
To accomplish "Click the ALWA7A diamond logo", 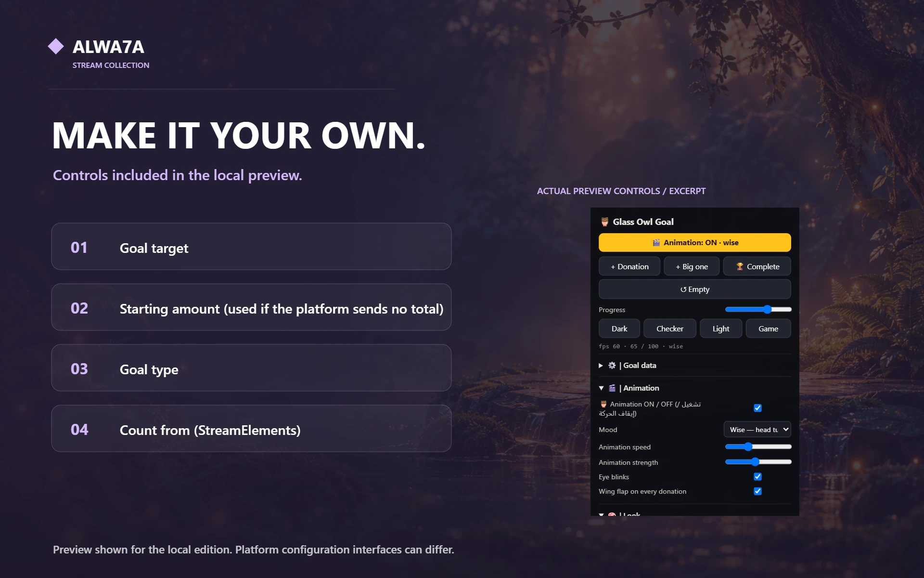I will 56,46.
